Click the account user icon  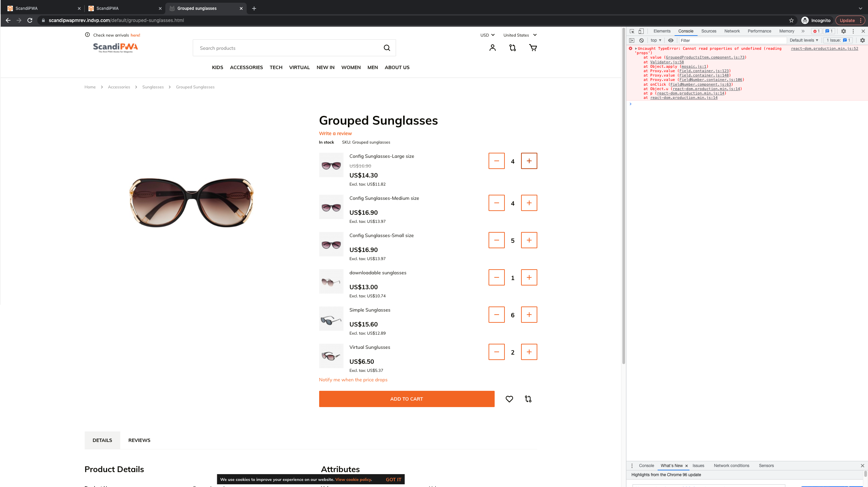493,48
